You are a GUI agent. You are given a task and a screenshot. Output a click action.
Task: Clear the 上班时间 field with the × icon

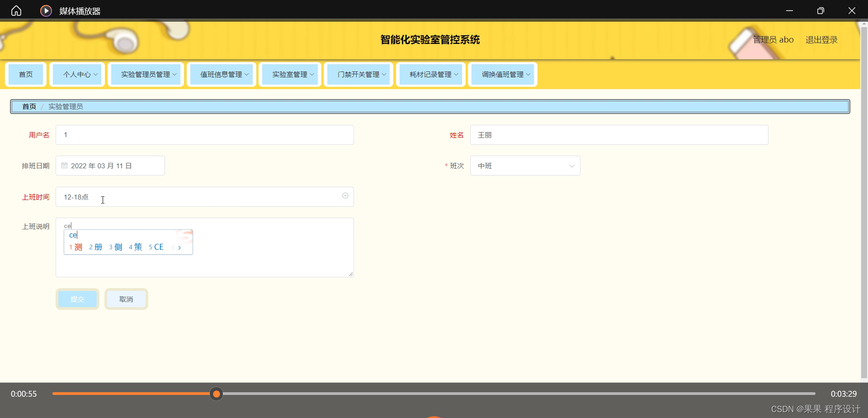345,195
